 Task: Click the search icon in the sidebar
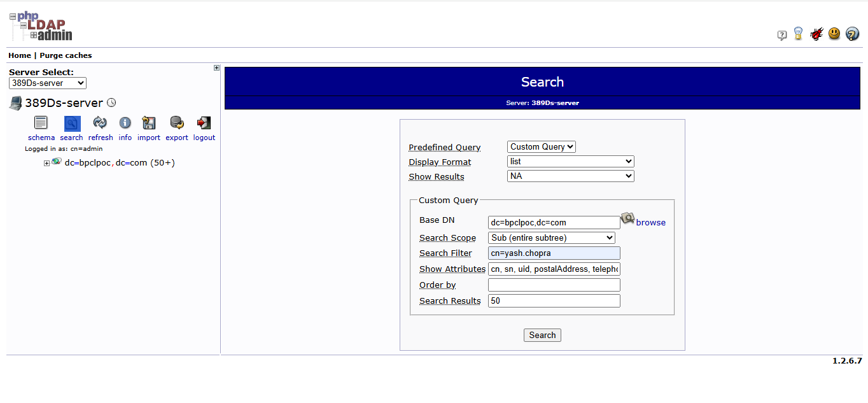(x=72, y=124)
